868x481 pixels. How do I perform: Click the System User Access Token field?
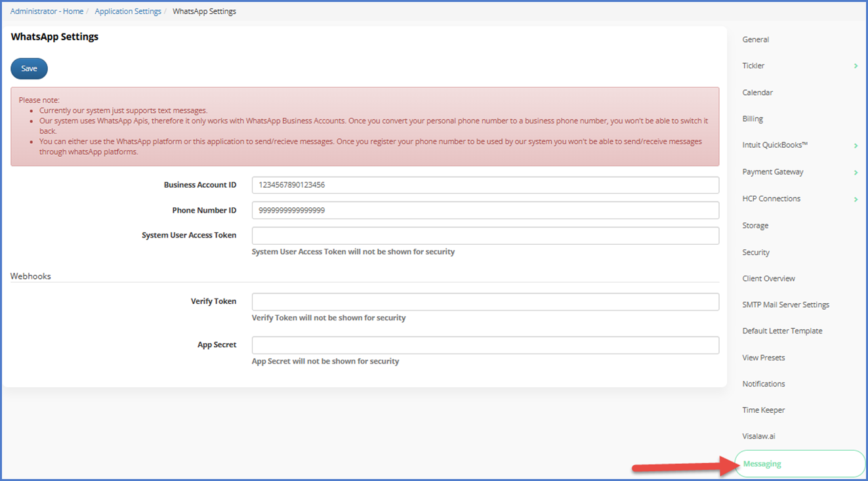(485, 236)
